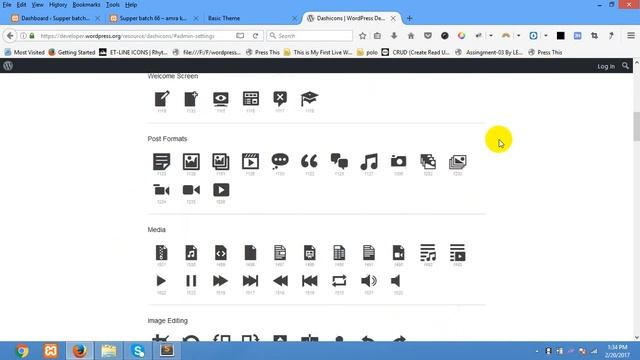Select the add-page icon under Welcome Screen

point(191,99)
